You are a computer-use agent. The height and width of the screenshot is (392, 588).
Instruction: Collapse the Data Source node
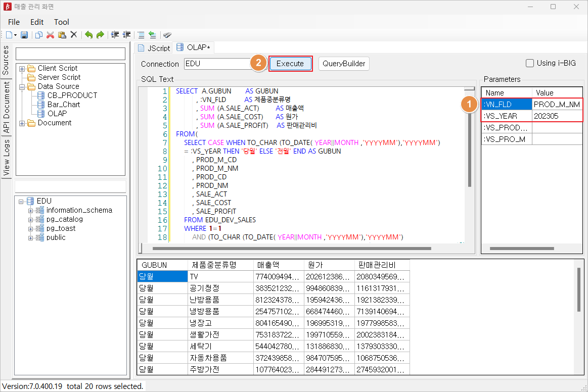pyautogui.click(x=22, y=87)
